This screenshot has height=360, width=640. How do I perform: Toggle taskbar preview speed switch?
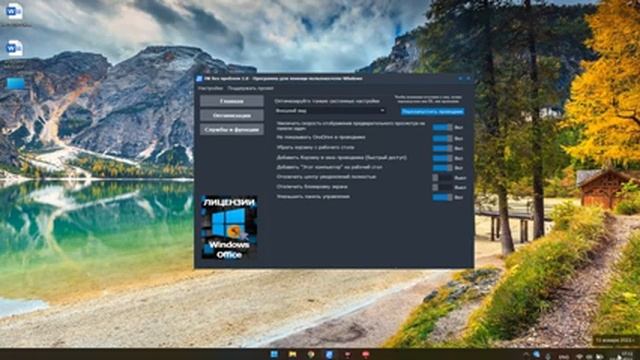(442, 127)
